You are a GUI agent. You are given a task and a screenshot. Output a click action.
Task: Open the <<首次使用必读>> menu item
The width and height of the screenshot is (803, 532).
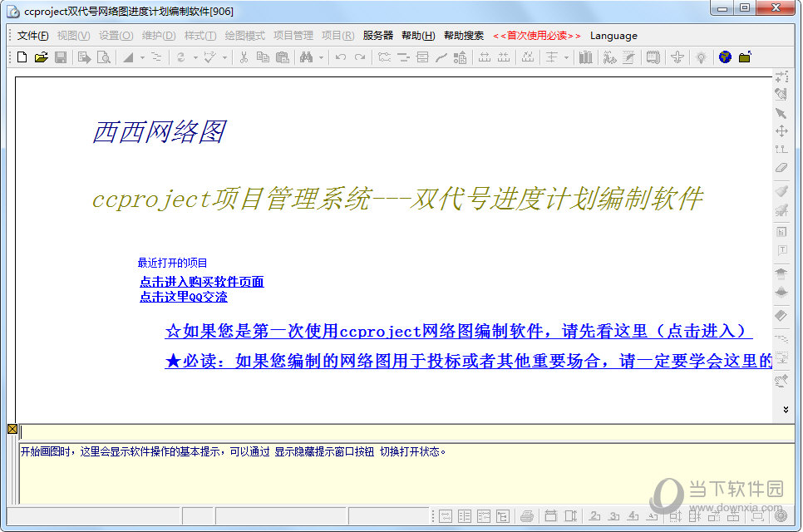pyautogui.click(x=537, y=36)
